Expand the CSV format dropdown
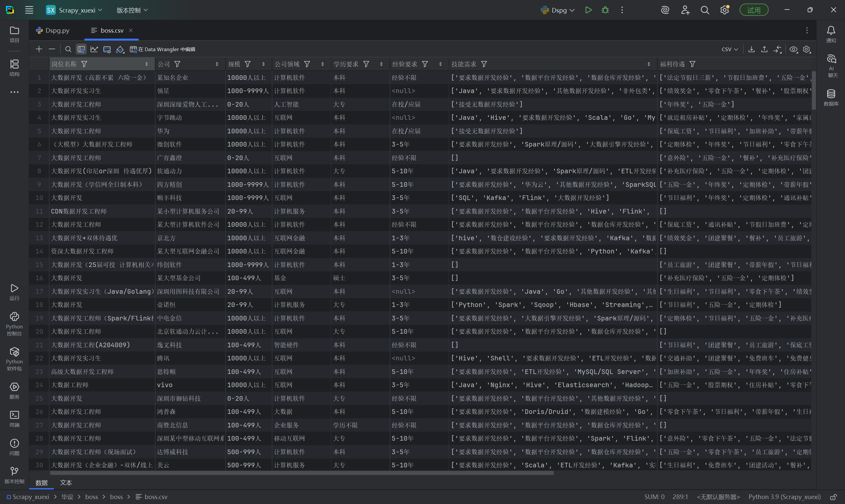The image size is (845, 504). click(x=729, y=49)
